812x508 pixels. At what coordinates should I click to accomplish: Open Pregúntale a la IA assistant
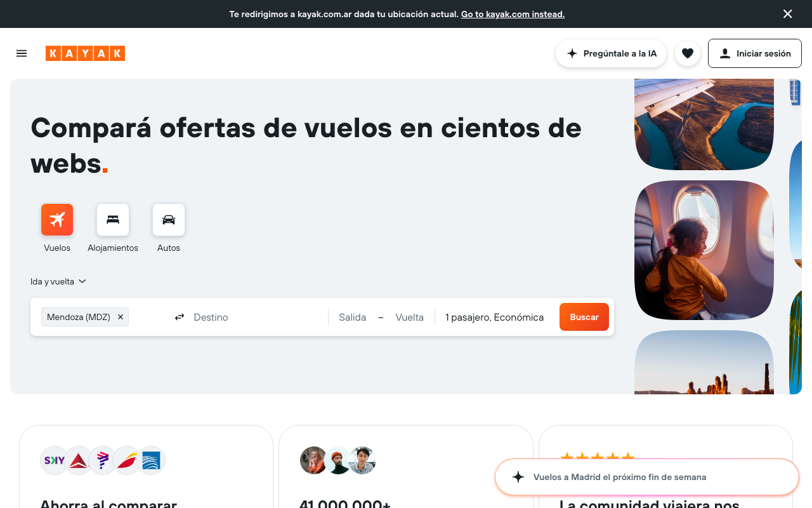[x=611, y=53]
